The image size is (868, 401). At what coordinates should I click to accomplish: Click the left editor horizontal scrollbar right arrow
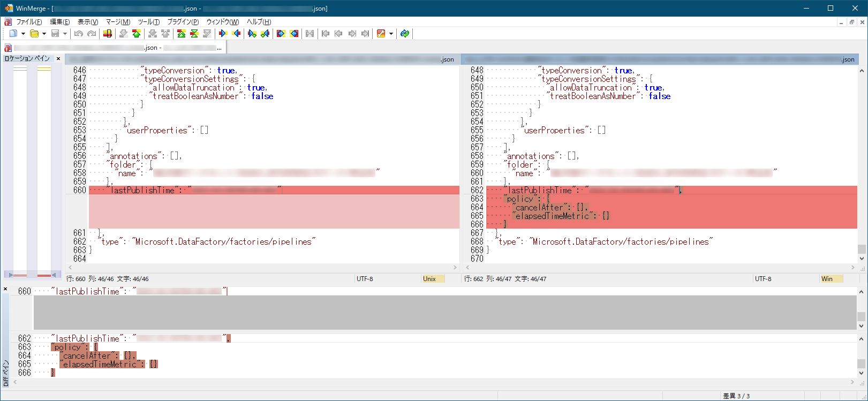click(455, 267)
